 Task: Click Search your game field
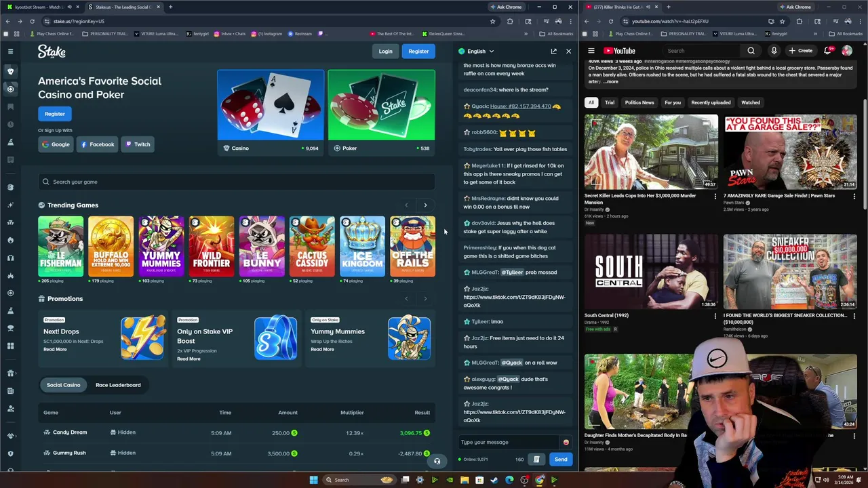click(x=236, y=182)
